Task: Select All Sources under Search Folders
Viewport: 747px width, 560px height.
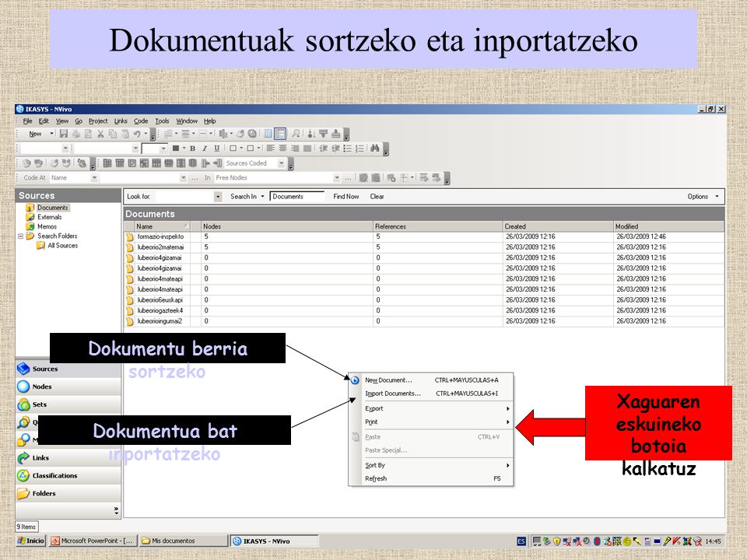Action: 62,246
